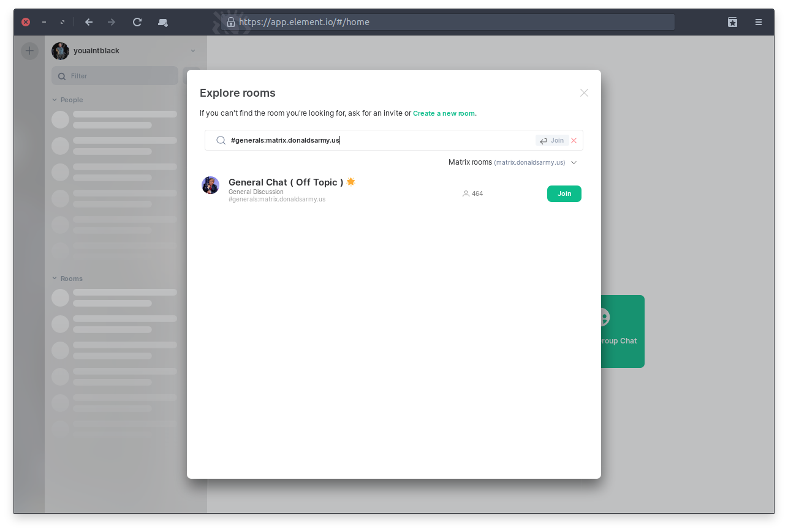Go back with browser back arrow
Image resolution: width=788 pixels, height=532 pixels.
pyautogui.click(x=89, y=22)
